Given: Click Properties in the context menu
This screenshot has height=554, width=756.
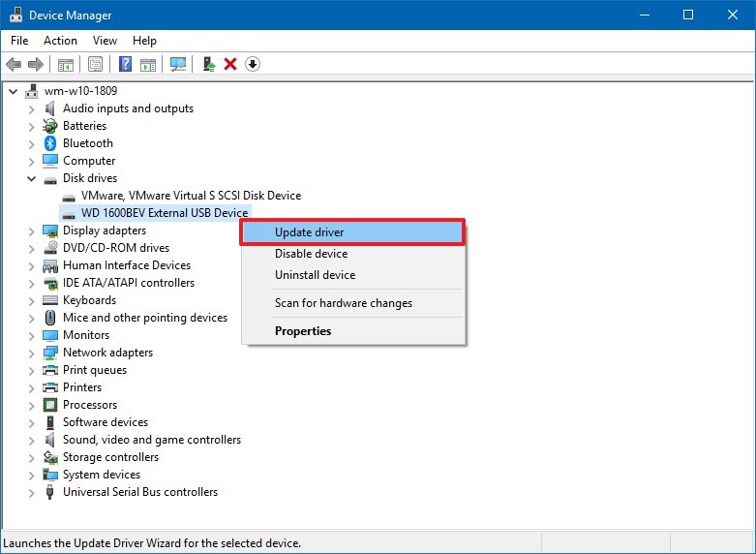Looking at the screenshot, I should [303, 331].
